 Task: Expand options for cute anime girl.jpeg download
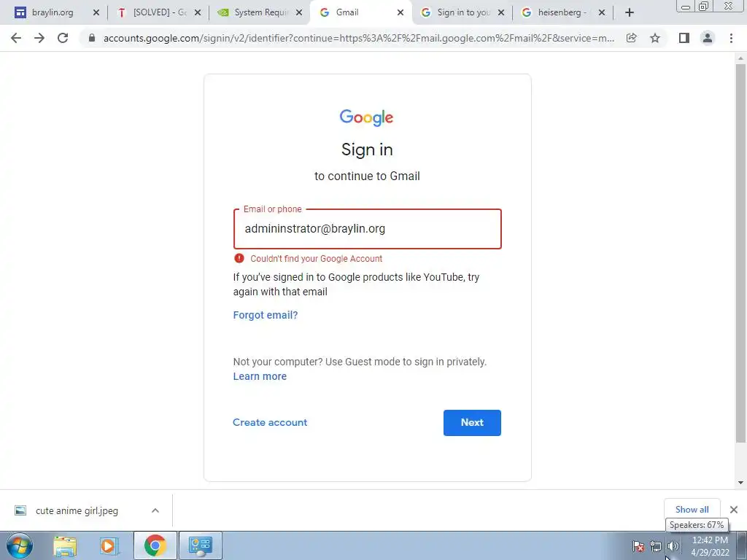[x=155, y=510]
